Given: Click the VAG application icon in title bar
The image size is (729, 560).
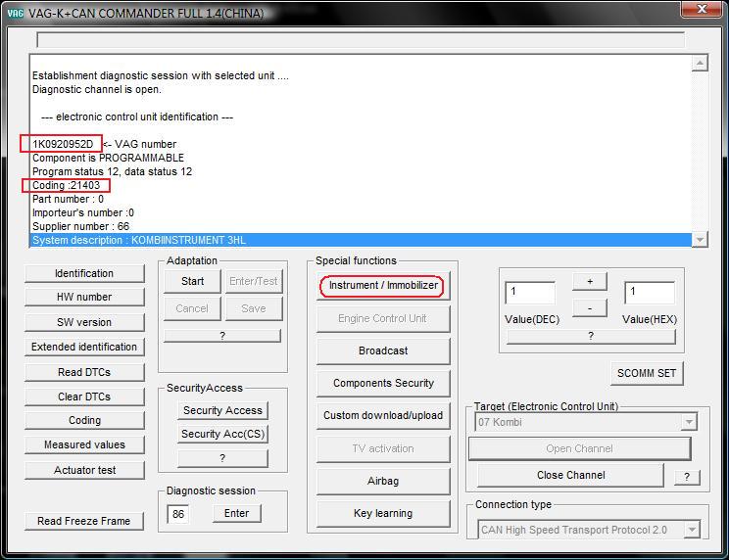Looking at the screenshot, I should tap(15, 13).
